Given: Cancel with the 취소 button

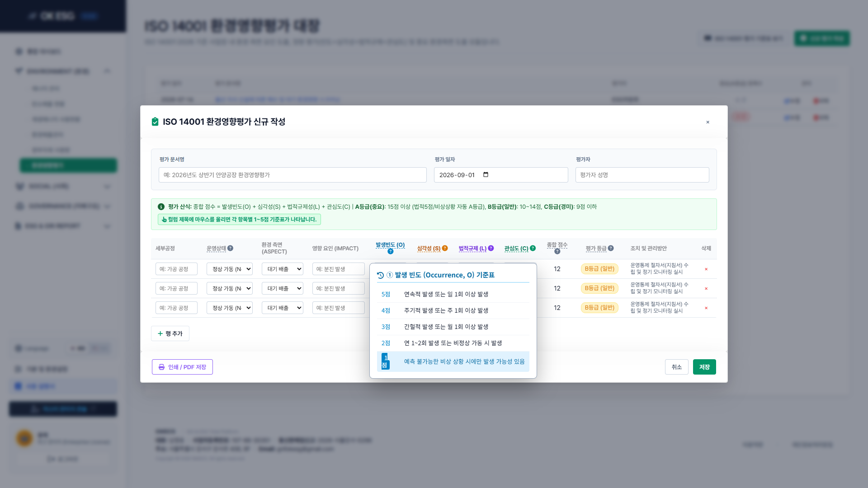Looking at the screenshot, I should point(677,367).
